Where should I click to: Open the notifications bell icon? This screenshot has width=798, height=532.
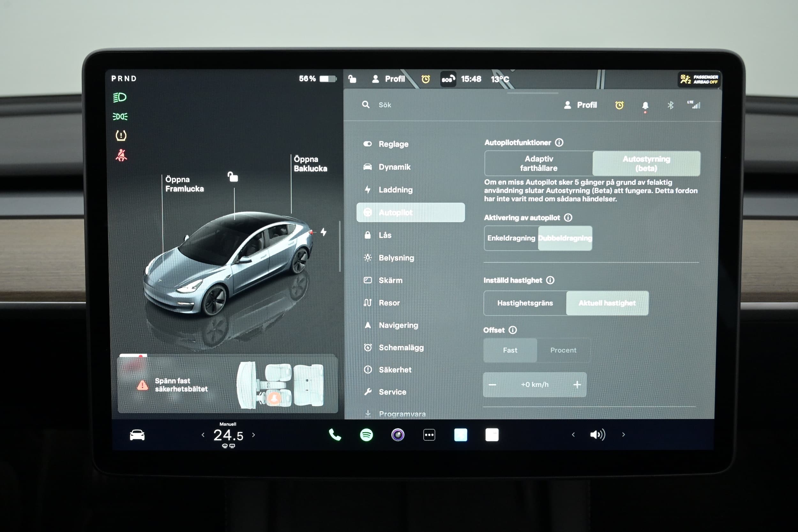point(645,106)
